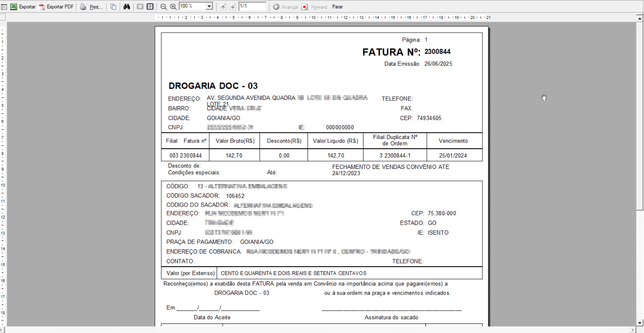Viewport: 644px width, 333px height.
Task: Click the copy pages icon
Action: 114,7
